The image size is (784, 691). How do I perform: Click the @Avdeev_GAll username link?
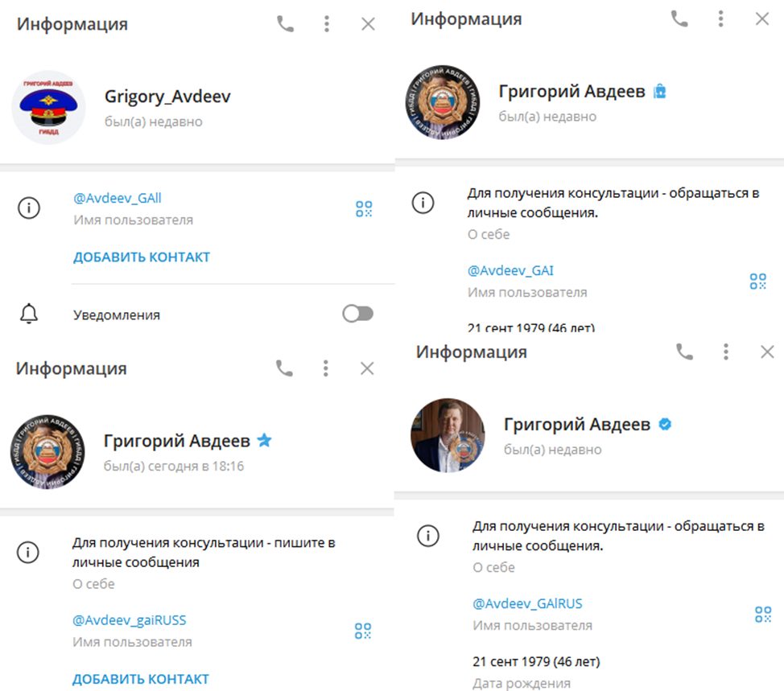(x=118, y=198)
